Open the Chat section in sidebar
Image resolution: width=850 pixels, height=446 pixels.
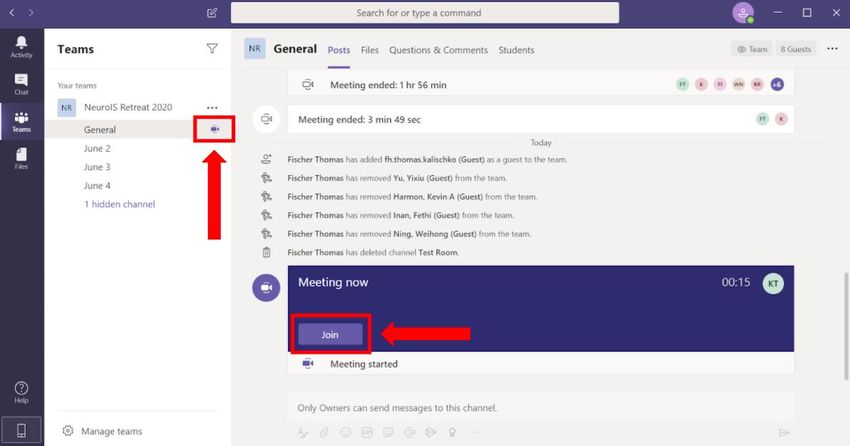pyautogui.click(x=21, y=84)
